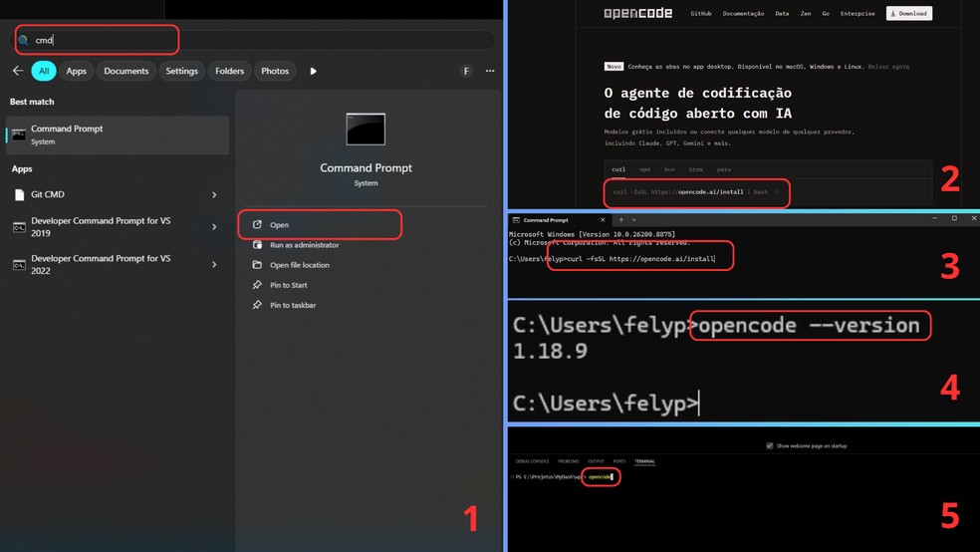Select the Command Prompt best match result

coord(118,135)
